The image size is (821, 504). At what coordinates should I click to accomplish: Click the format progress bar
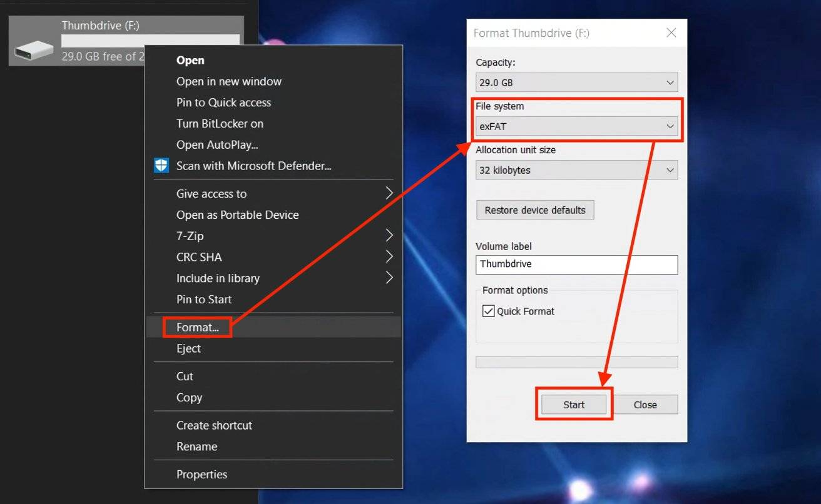(x=576, y=362)
